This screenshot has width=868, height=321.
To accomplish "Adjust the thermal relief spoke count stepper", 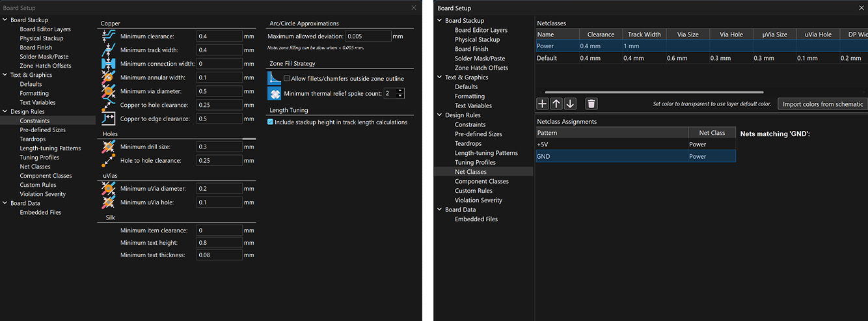I will tap(401, 93).
